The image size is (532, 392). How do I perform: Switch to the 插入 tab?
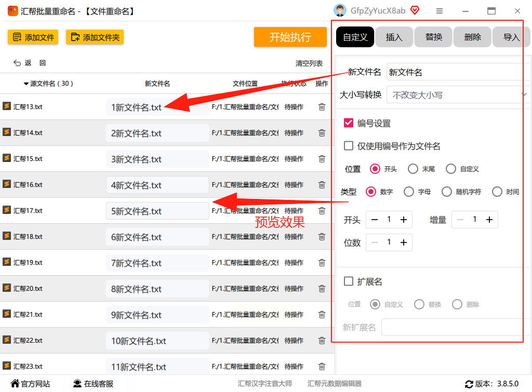[x=394, y=37]
